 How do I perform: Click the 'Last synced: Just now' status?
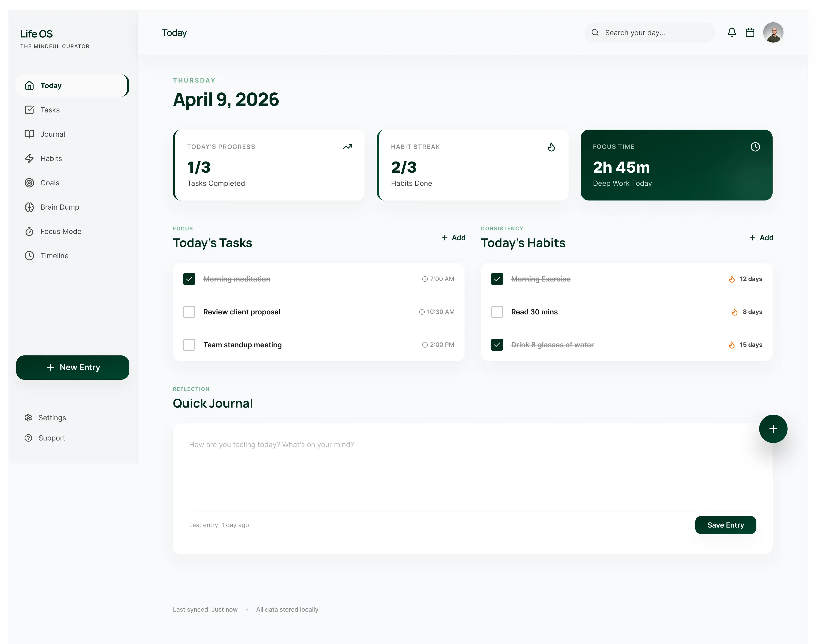click(x=205, y=610)
